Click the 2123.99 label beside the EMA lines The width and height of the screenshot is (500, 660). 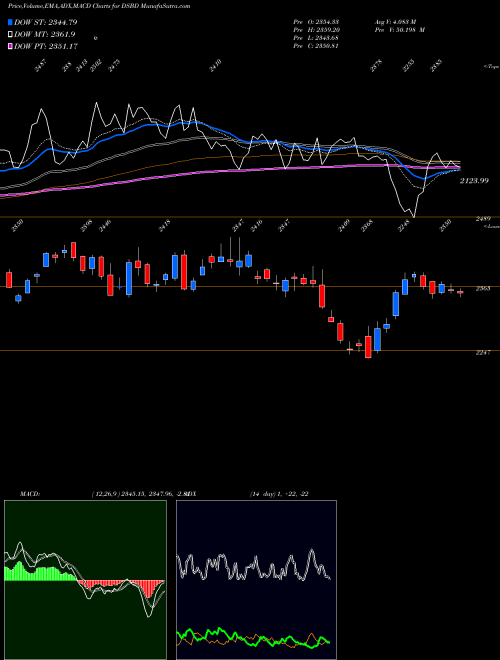(x=474, y=181)
